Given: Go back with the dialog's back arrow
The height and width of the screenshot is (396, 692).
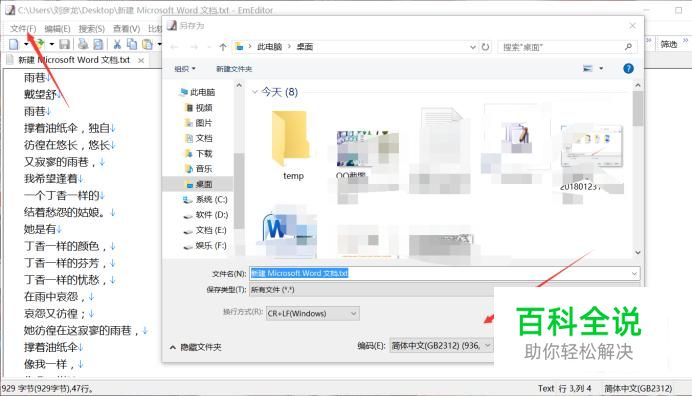Looking at the screenshot, I should [174, 47].
